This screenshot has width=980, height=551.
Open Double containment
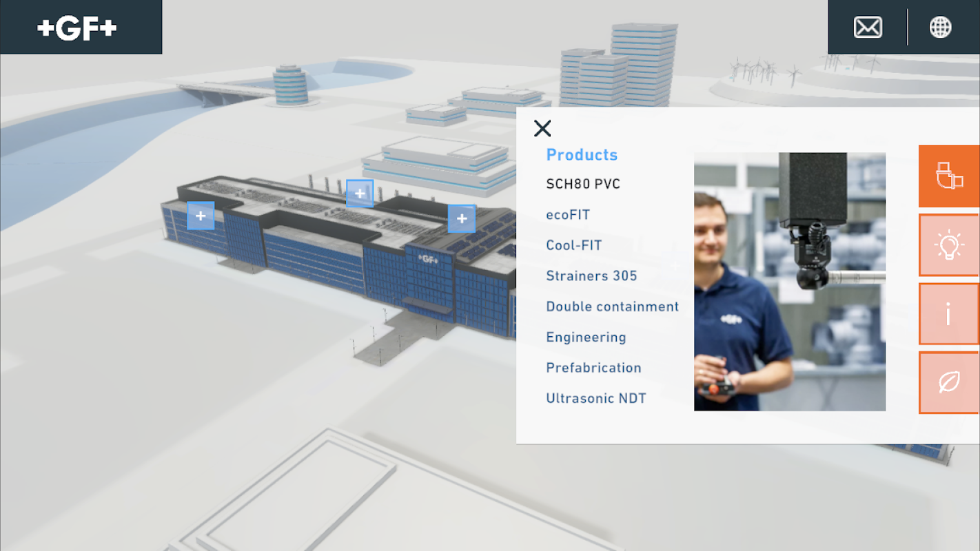(x=613, y=306)
